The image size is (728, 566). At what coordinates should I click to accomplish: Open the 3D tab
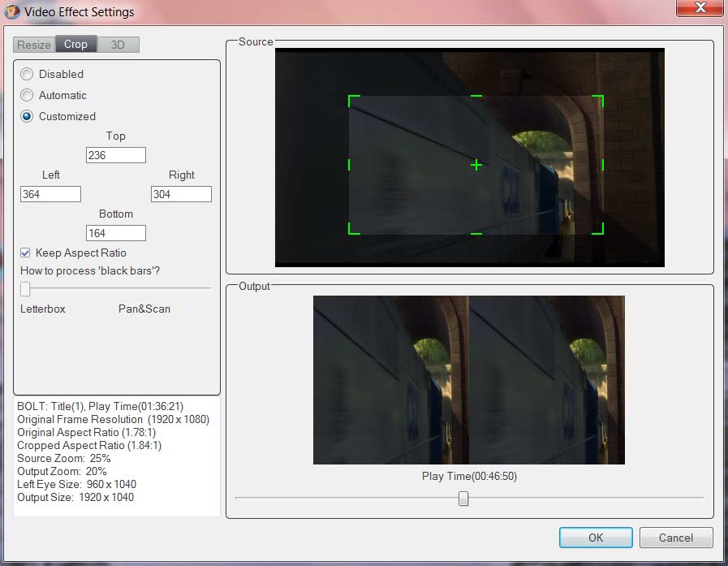coord(118,45)
